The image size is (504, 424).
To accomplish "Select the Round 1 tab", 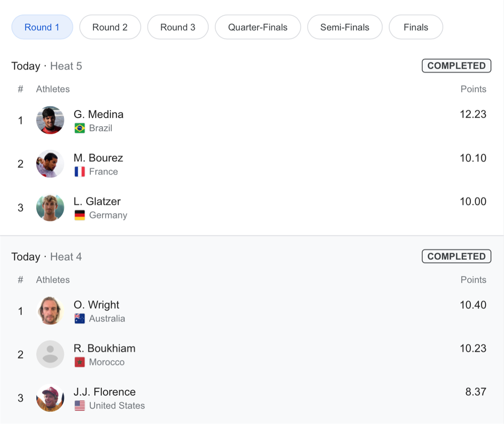I will (42, 27).
